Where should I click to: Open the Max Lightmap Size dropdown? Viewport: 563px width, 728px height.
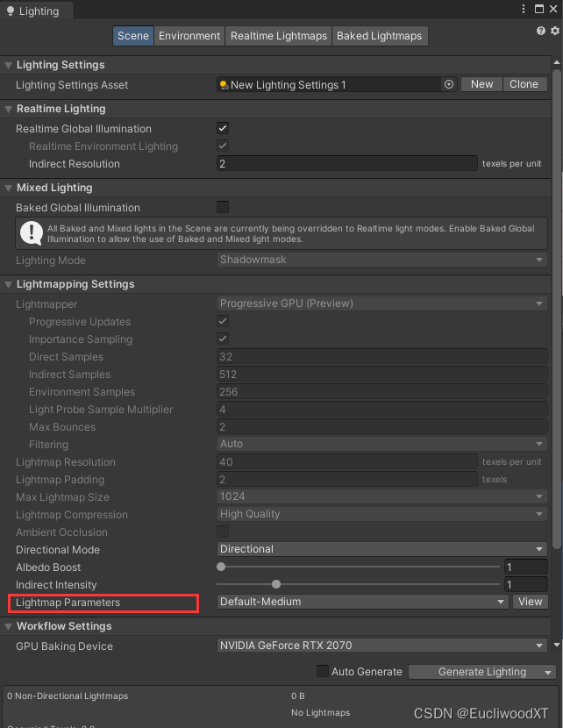coord(382,496)
